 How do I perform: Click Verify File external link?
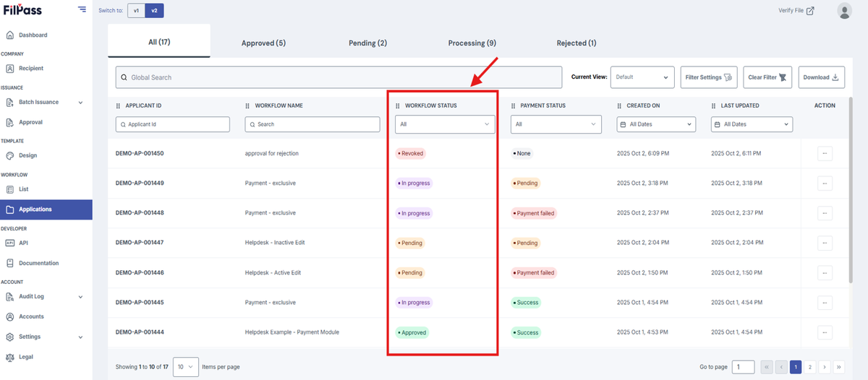pos(796,11)
